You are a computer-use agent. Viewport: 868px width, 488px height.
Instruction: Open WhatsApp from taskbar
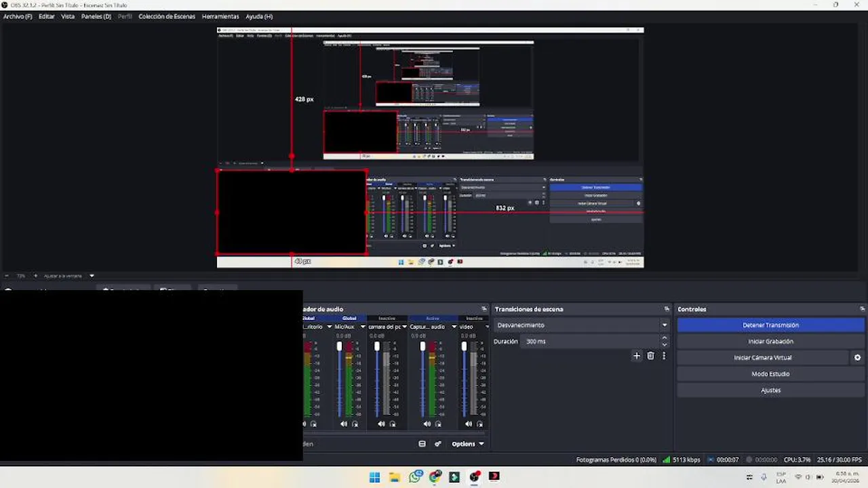[415, 477]
